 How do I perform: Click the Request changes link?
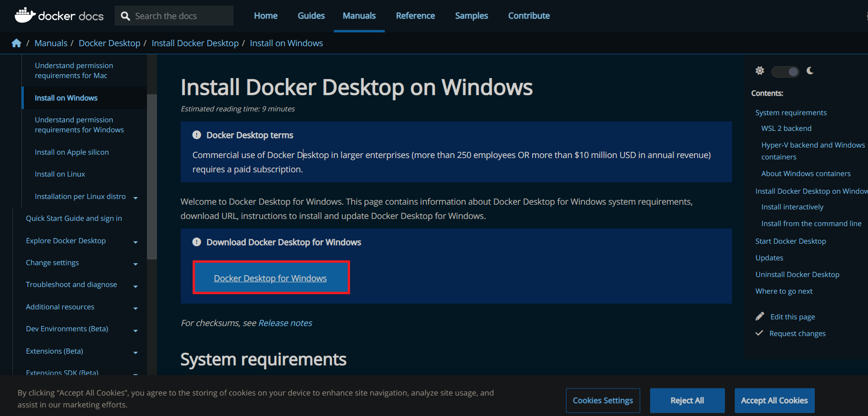pos(797,334)
